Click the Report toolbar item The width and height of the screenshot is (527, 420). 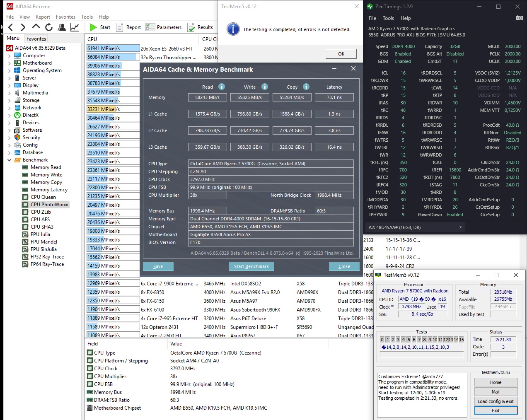click(x=129, y=27)
